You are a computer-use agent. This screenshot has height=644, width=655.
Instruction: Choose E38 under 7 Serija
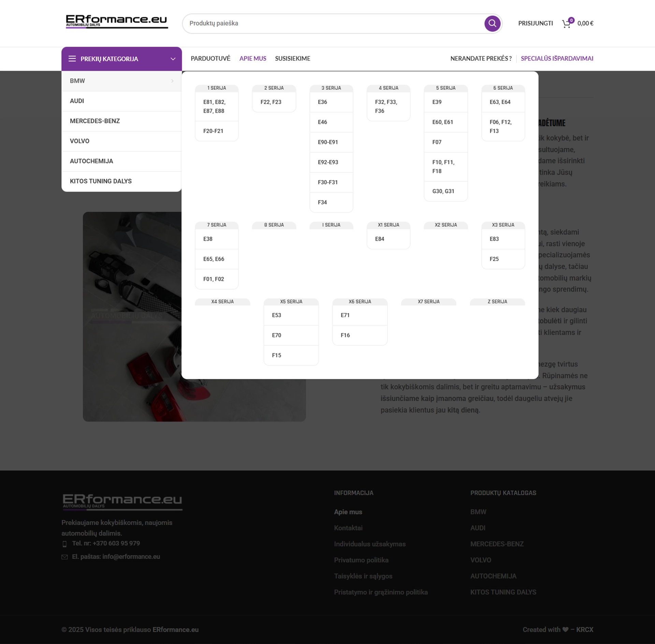click(217, 239)
